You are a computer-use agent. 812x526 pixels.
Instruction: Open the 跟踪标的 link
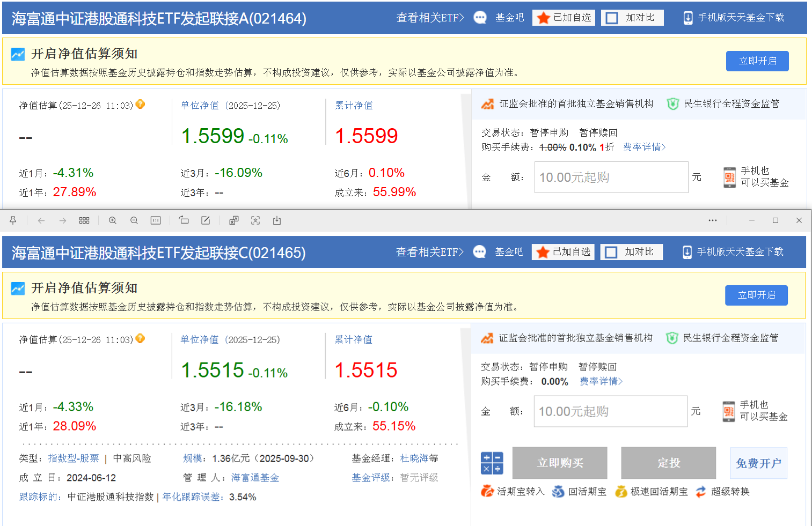point(38,497)
